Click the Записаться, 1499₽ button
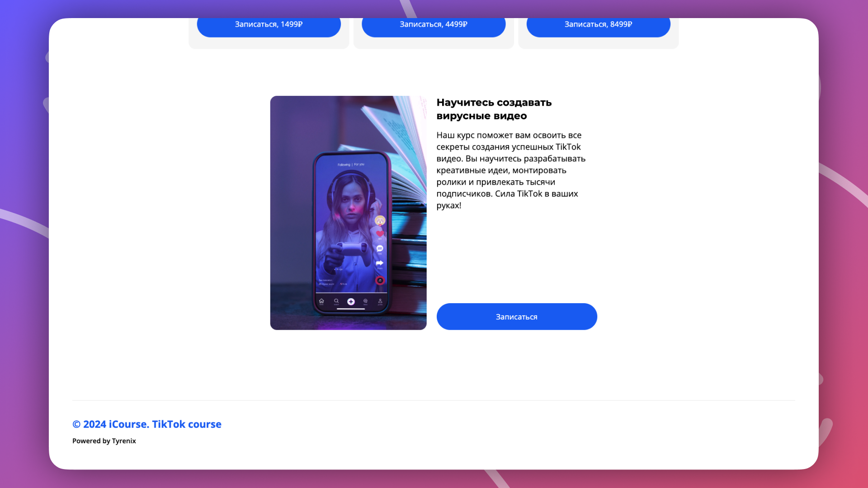This screenshot has height=488, width=868. click(269, 24)
